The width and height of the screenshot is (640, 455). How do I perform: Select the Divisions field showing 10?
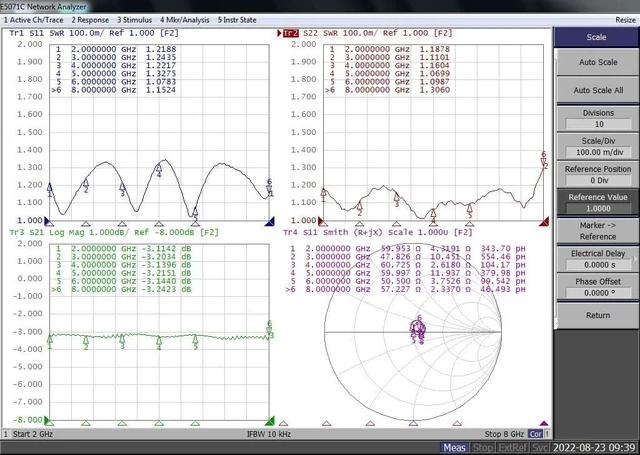[x=598, y=124]
